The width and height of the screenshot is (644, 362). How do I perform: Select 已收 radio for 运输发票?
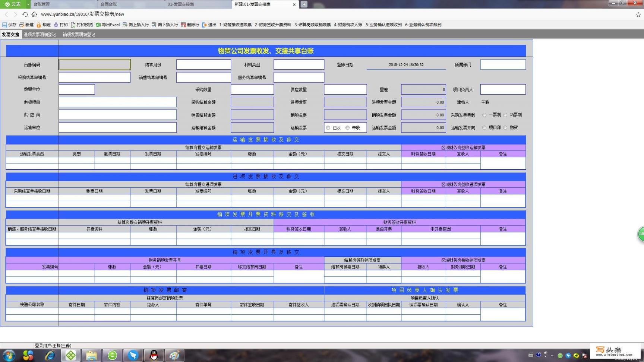pyautogui.click(x=328, y=128)
